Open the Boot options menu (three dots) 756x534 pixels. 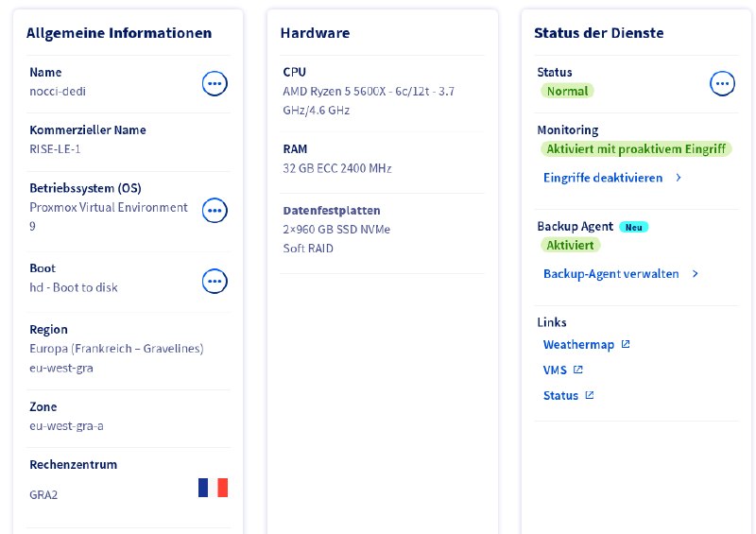(x=215, y=282)
